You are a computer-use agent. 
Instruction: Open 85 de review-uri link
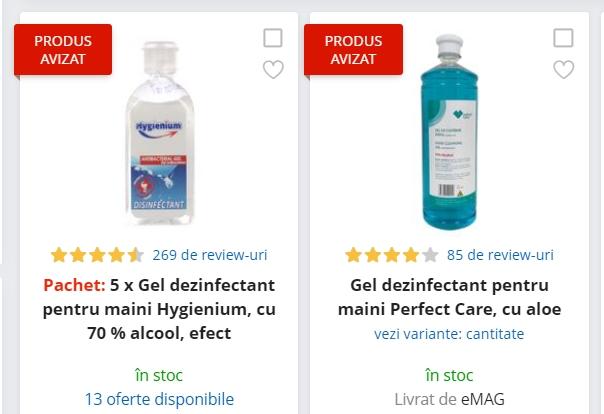(x=500, y=255)
